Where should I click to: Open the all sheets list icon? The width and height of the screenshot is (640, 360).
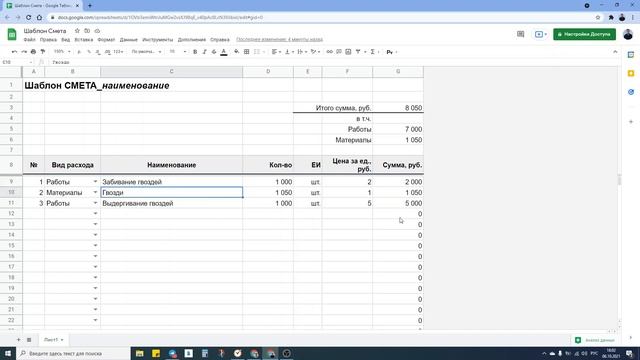click(29, 340)
